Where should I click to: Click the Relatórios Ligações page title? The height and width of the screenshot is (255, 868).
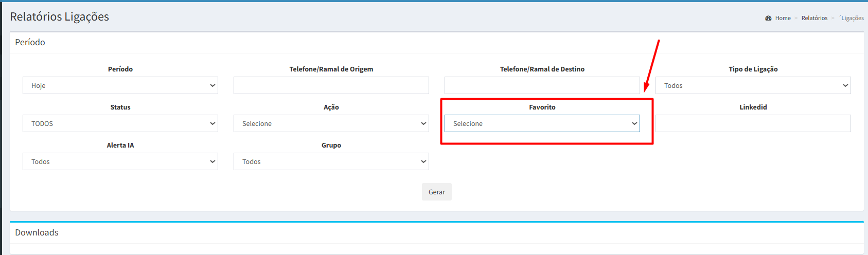(59, 16)
